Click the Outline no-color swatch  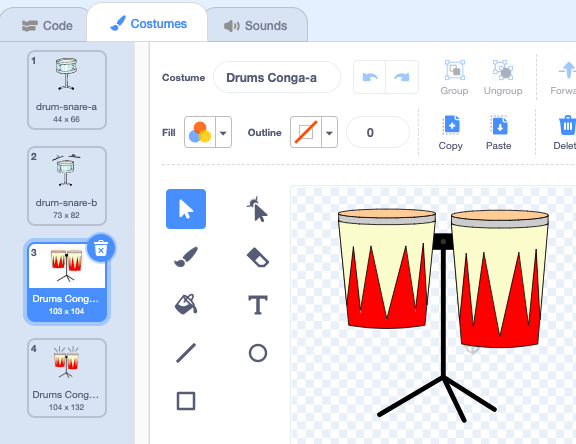coord(306,132)
